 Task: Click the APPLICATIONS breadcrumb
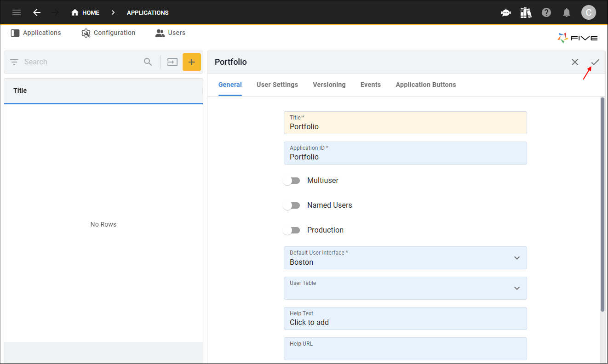[x=148, y=12]
